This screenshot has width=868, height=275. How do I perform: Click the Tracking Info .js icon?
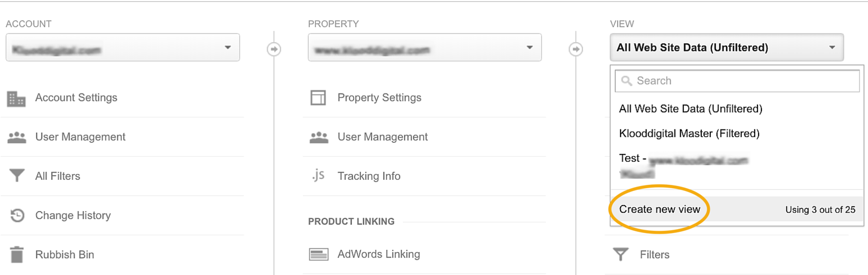point(318,176)
